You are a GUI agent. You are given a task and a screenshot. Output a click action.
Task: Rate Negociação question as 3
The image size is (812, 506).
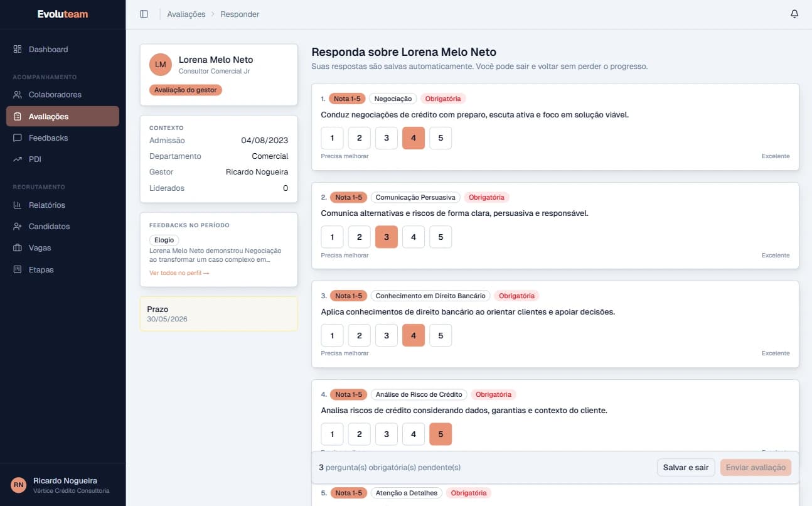pyautogui.click(x=387, y=138)
